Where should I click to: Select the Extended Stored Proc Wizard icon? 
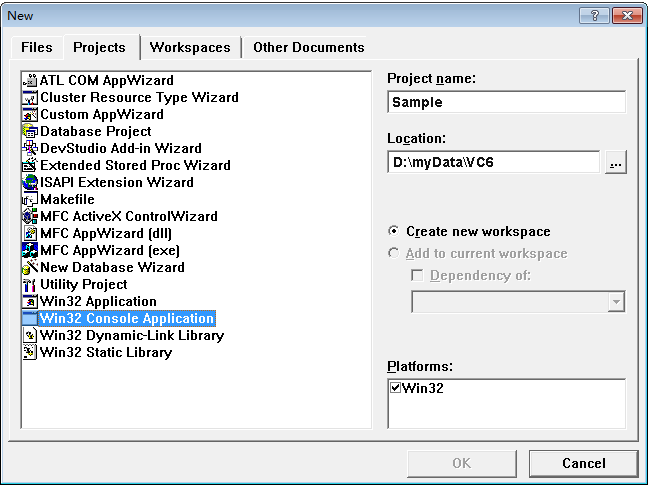click(x=30, y=165)
